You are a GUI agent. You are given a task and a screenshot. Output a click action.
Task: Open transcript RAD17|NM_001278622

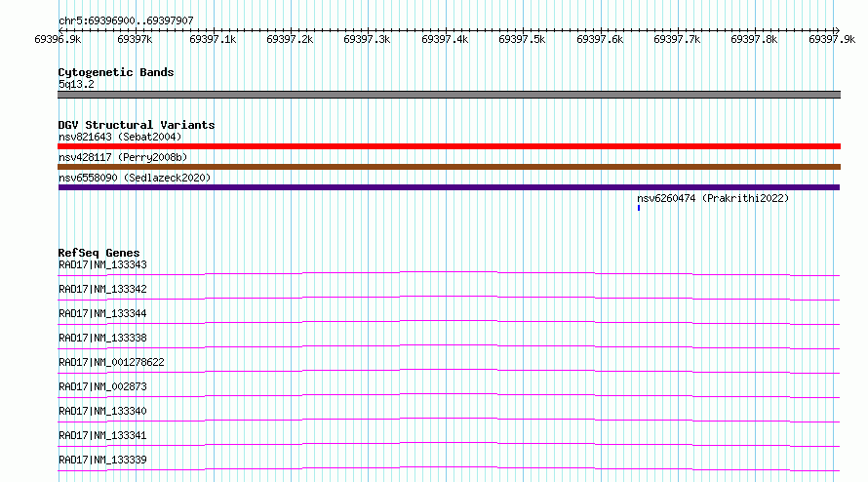click(x=111, y=362)
